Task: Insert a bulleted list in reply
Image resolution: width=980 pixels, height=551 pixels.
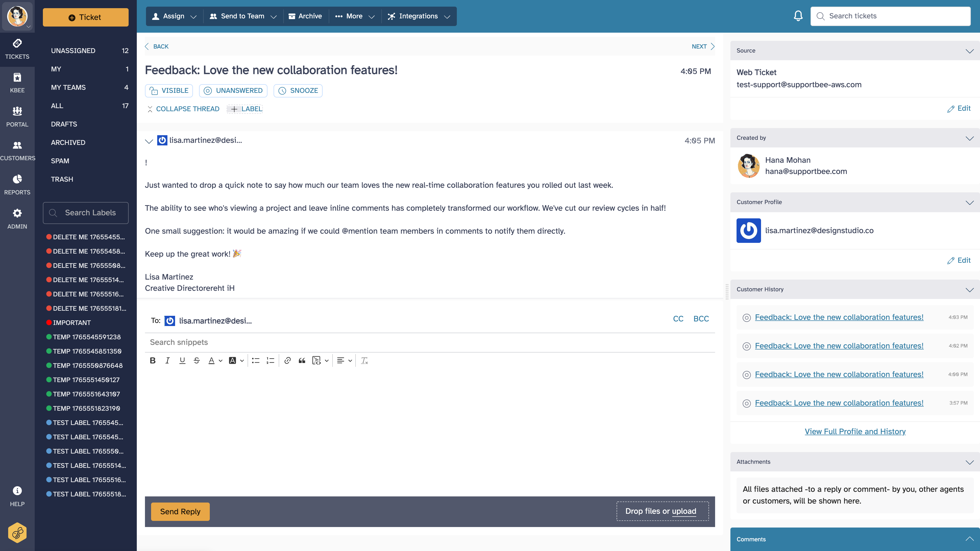Action: 256,360
